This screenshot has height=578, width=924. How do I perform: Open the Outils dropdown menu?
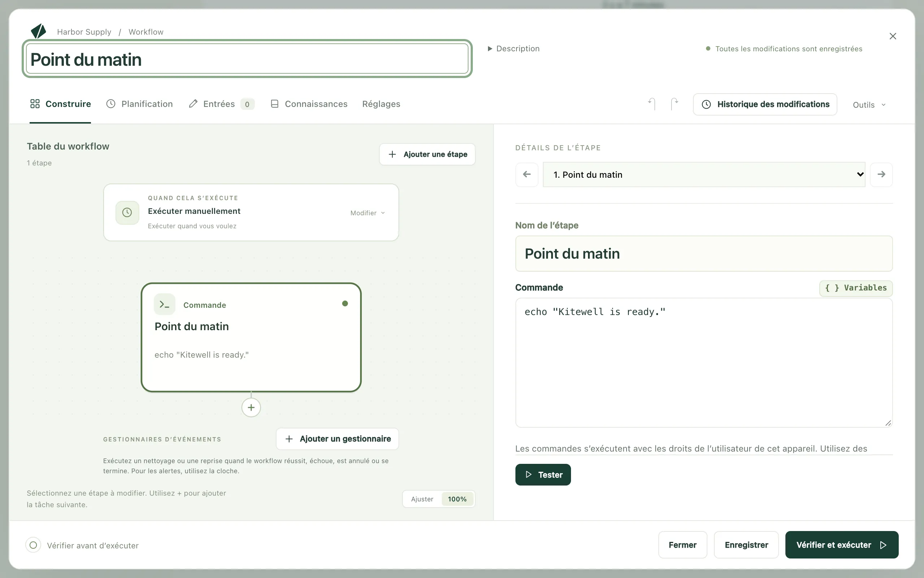(869, 105)
